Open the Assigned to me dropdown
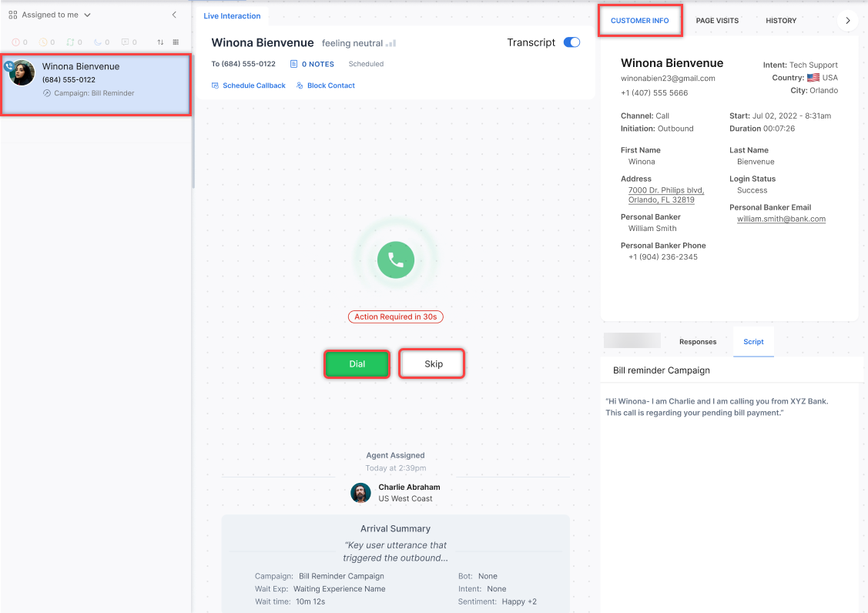The height and width of the screenshot is (613, 868). click(x=50, y=15)
